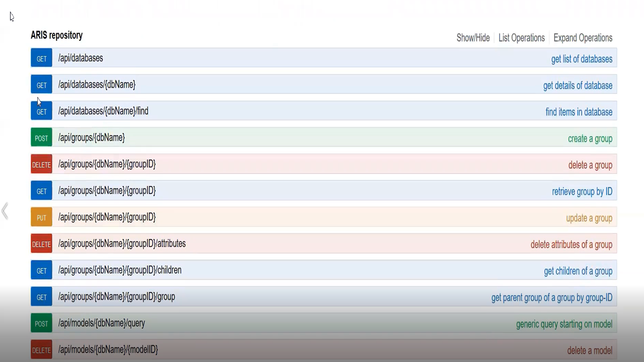This screenshot has width=644, height=362.
Task: Expand /api/groups/{dbName}/{groupID}/group endpoint path
Action: point(116,297)
